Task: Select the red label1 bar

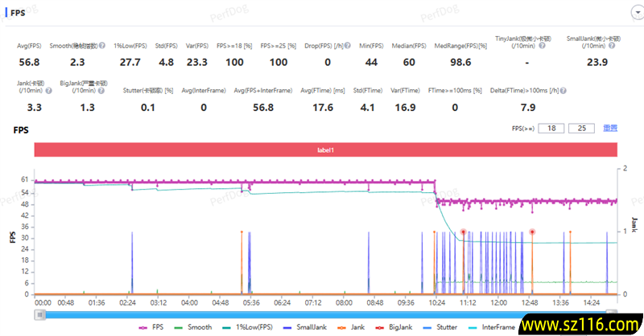Action: [325, 149]
